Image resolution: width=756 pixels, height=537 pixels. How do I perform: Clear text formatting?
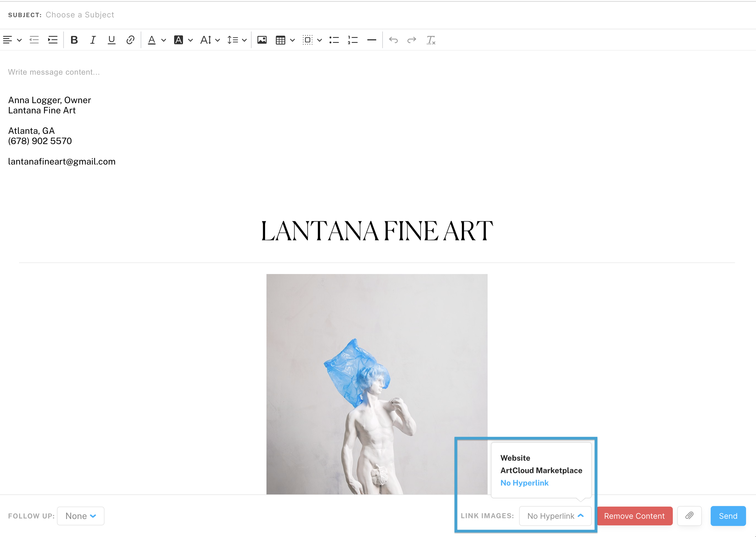click(431, 40)
